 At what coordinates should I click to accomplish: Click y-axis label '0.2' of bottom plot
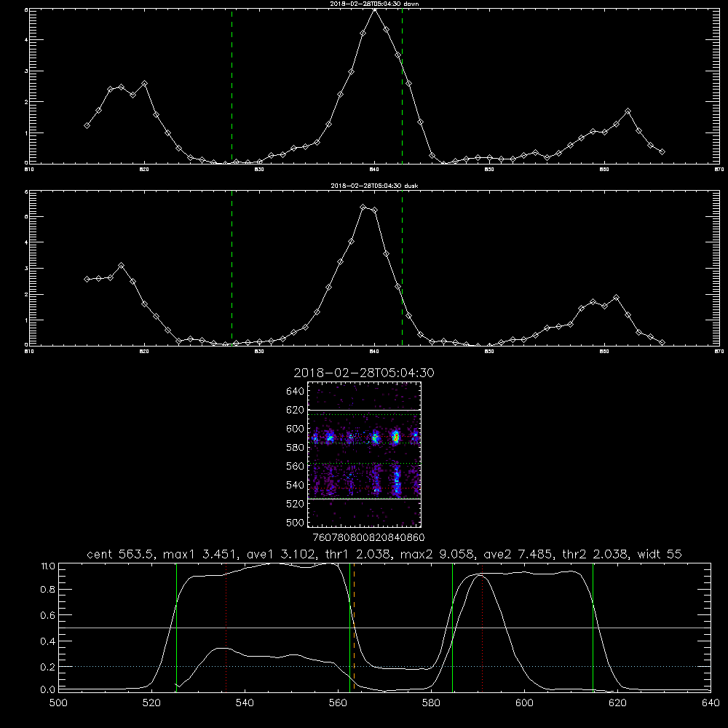pos(48,667)
